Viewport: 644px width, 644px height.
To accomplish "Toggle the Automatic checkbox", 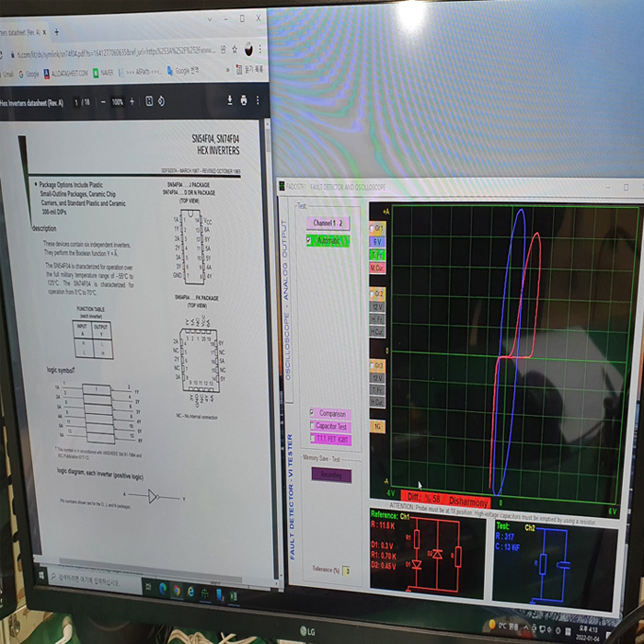I will [309, 239].
